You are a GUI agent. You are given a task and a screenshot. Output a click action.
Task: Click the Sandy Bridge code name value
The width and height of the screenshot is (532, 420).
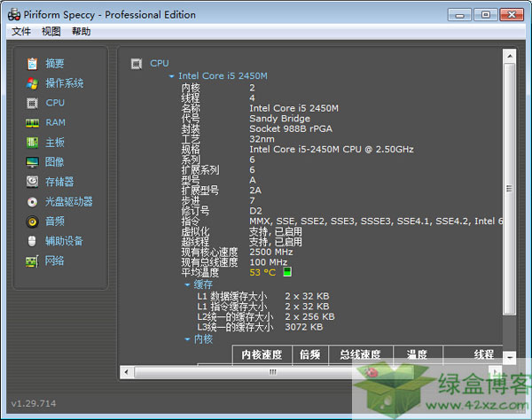point(279,119)
